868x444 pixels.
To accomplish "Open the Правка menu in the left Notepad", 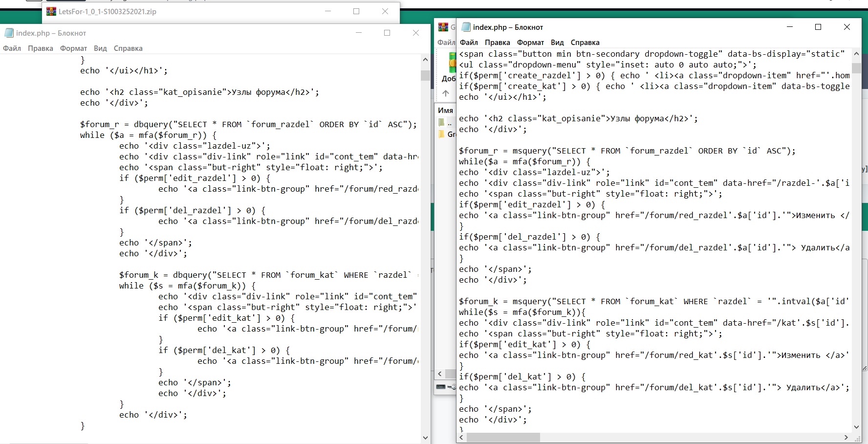I will tap(40, 48).
